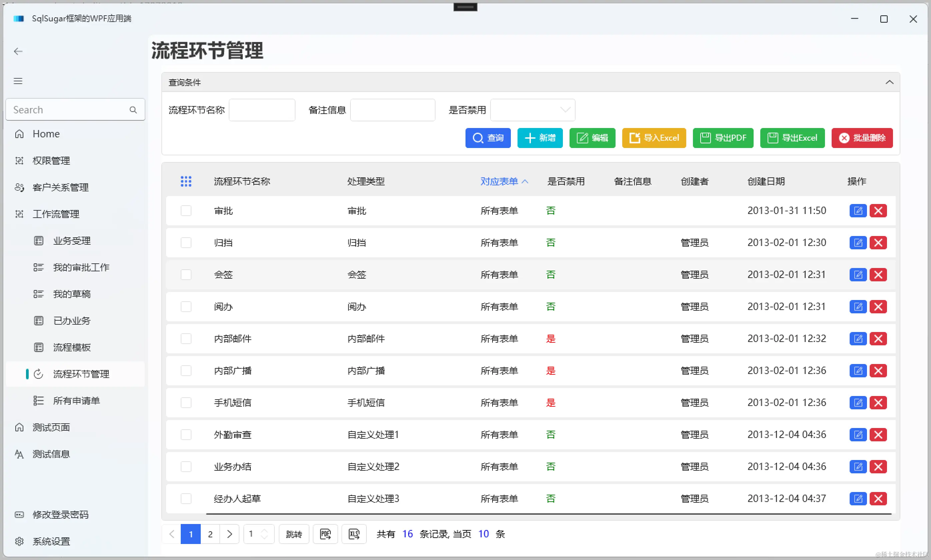Click the XLS export icon in pagination bar
This screenshot has height=560, width=931.
point(353,534)
